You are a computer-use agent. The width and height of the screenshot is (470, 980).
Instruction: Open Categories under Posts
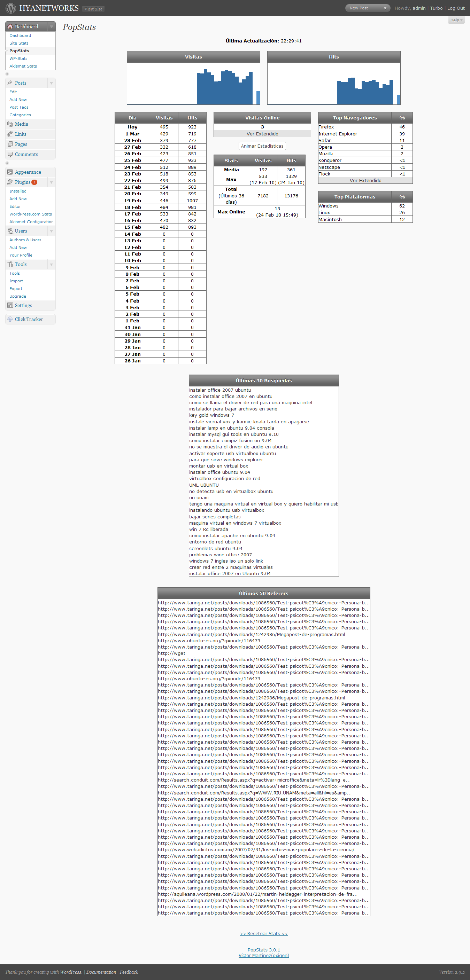pos(20,115)
